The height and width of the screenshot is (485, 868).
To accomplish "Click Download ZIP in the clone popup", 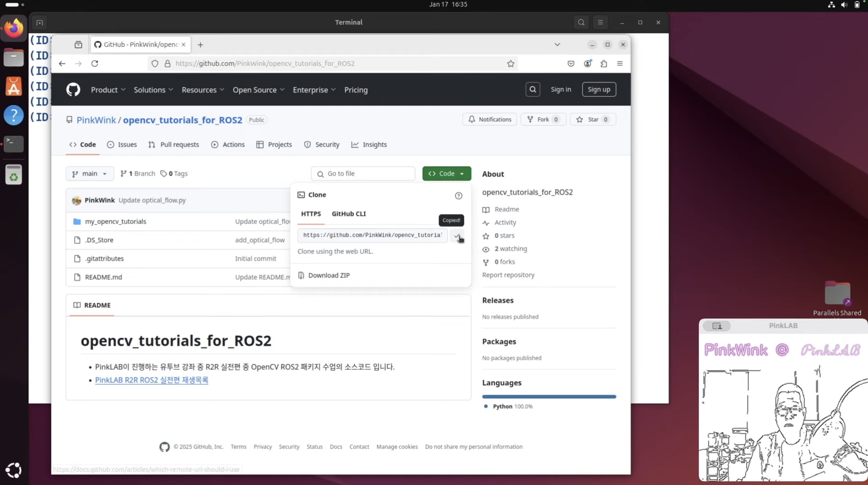I will [x=329, y=275].
